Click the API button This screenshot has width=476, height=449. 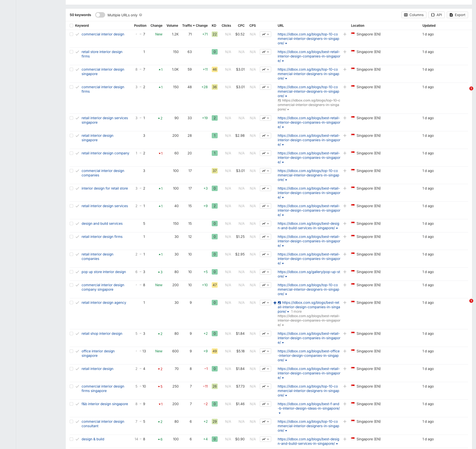pos(437,15)
